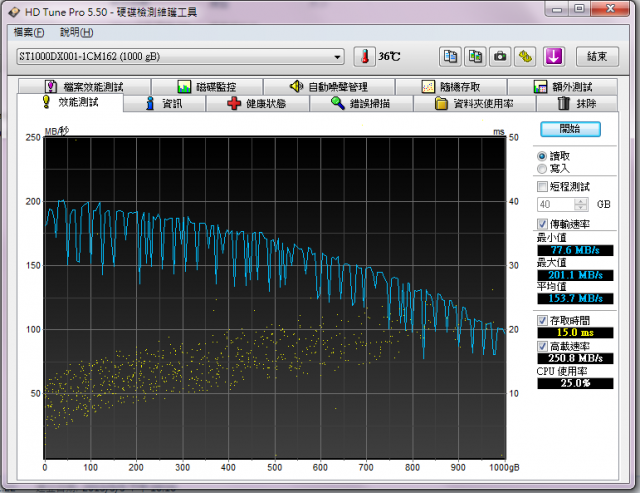Screen dimensions: 640x493
Task: Increase short-test size with up spinner arrow
Action: [581, 201]
